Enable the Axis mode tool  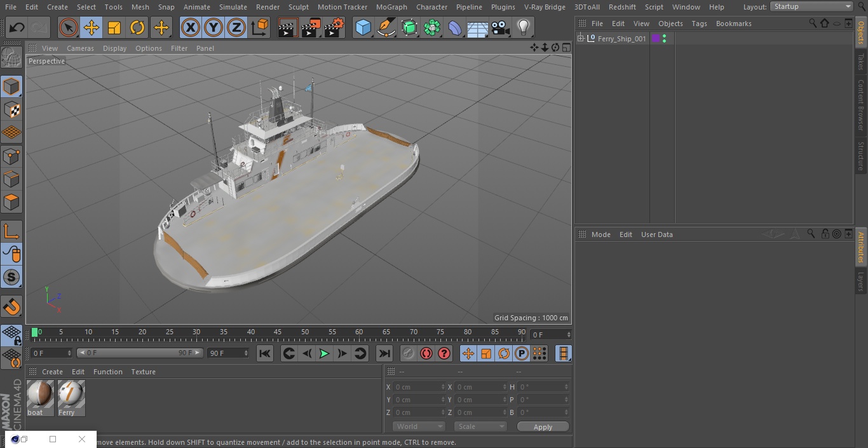point(11,232)
